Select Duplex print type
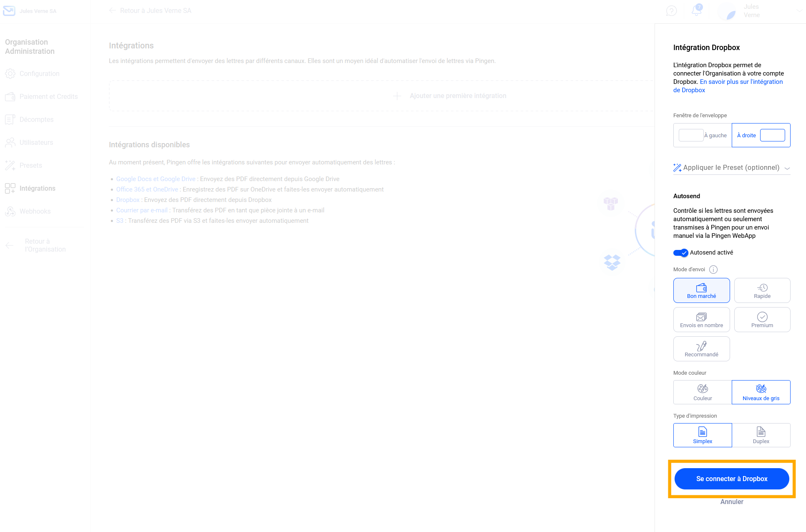The width and height of the screenshot is (806, 532). (x=761, y=435)
